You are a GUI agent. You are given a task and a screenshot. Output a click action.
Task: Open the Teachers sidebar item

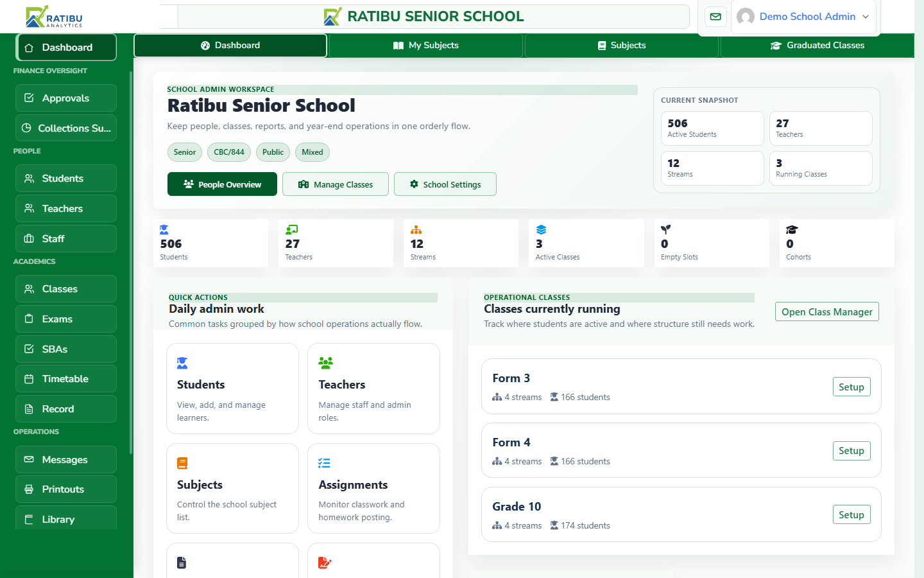point(66,209)
